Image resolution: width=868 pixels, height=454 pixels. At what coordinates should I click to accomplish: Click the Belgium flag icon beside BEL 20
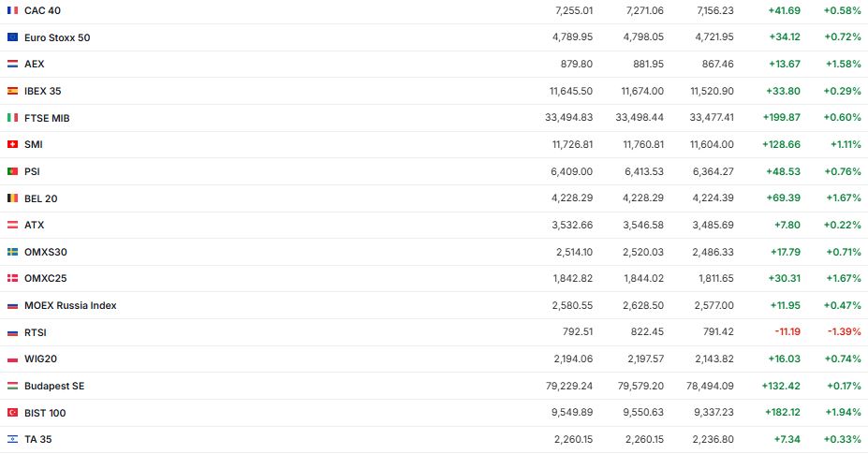pyautogui.click(x=12, y=198)
